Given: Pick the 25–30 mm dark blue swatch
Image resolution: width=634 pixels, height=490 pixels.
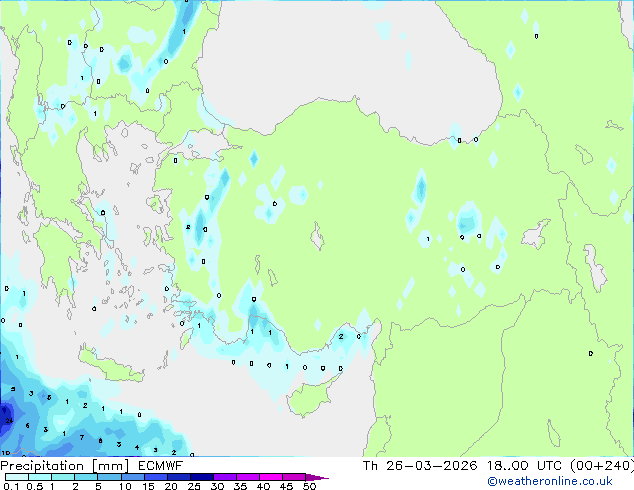Looking at the screenshot, I should click(201, 477).
